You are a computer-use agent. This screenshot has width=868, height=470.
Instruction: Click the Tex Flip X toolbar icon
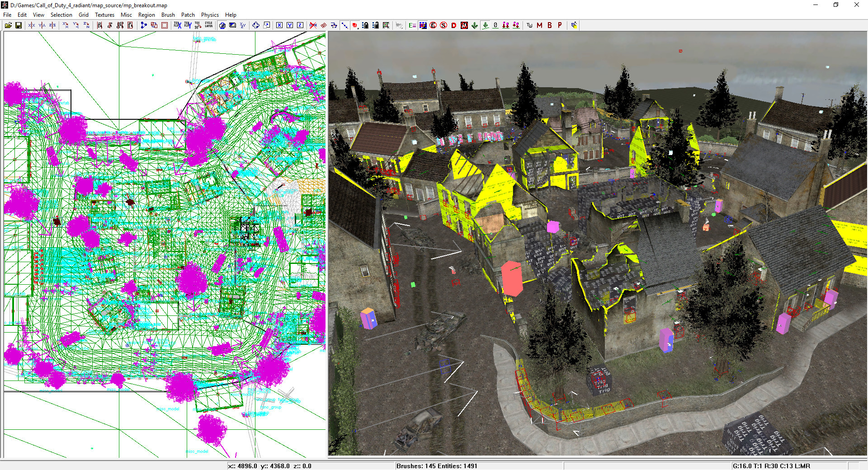pyautogui.click(x=178, y=25)
